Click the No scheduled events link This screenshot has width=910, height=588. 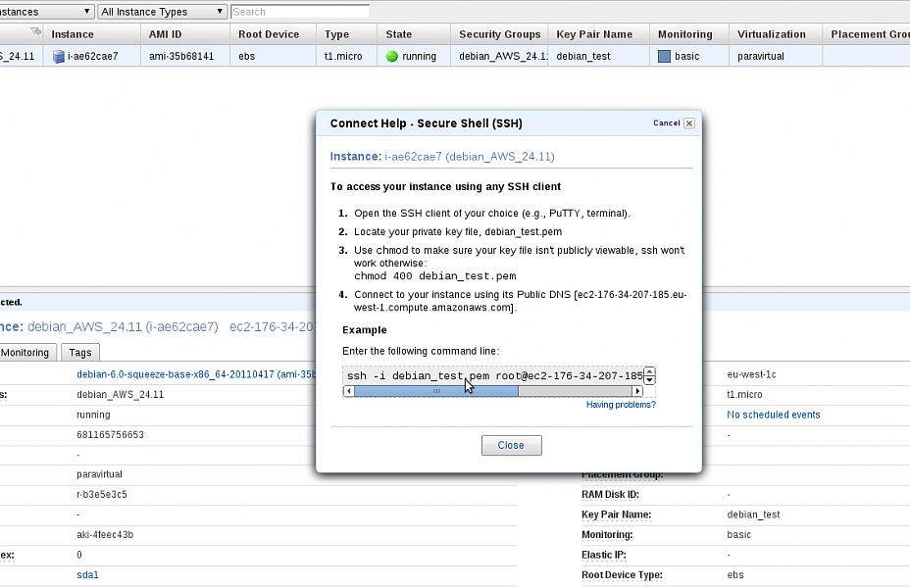coord(773,415)
